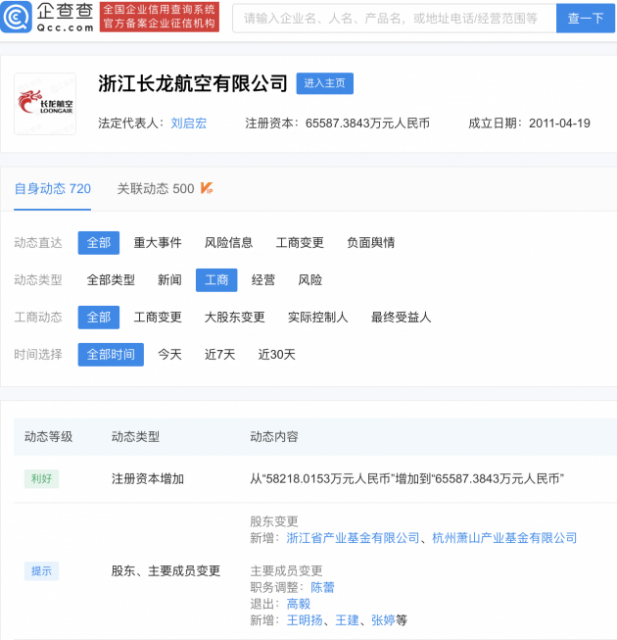This screenshot has height=640, width=617.
Task: Open the 陈蕾 person link
Action: (x=322, y=587)
